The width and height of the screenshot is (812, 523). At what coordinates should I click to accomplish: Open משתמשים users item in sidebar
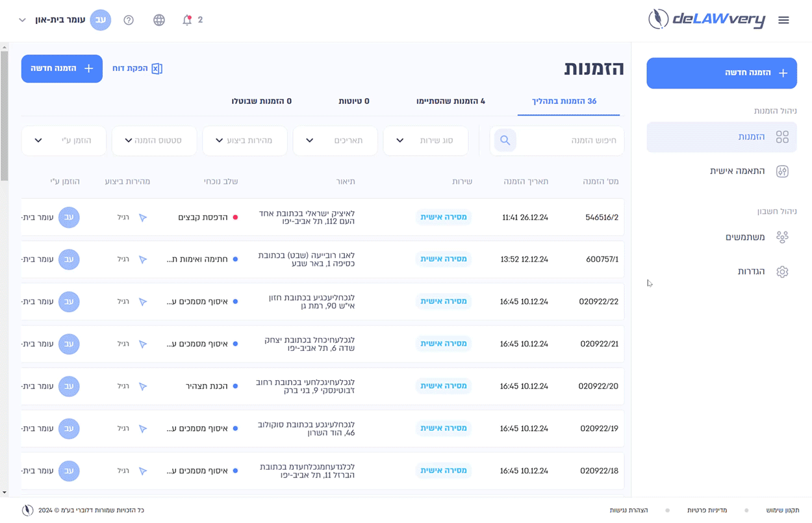pyautogui.click(x=782, y=237)
